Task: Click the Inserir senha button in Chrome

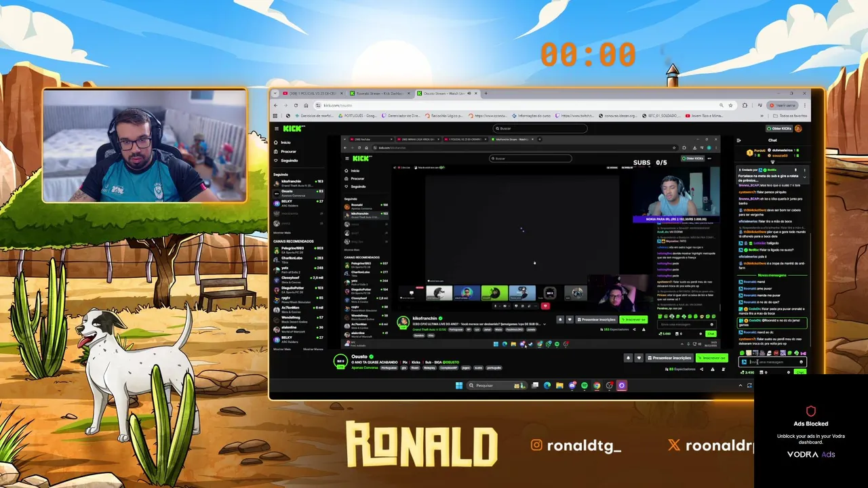Action: point(783,106)
